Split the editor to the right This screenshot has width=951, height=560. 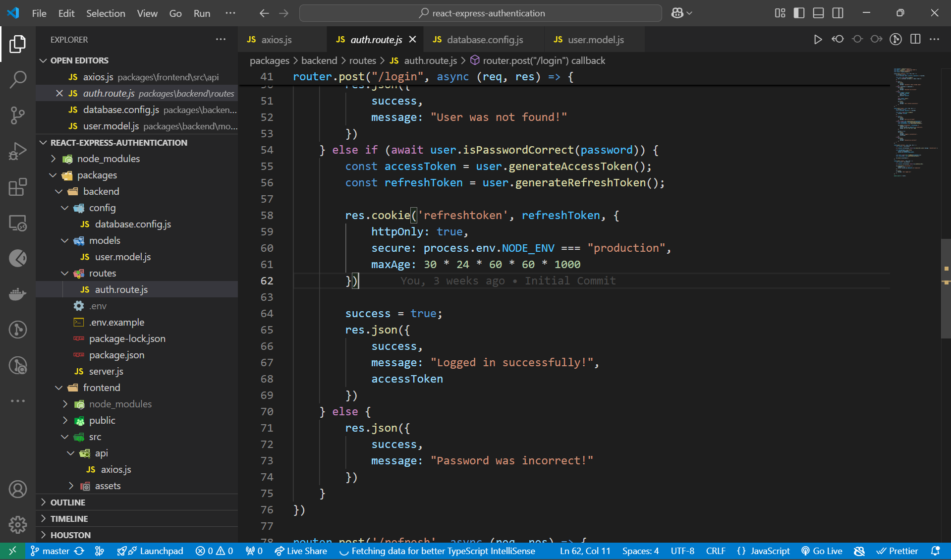point(915,39)
